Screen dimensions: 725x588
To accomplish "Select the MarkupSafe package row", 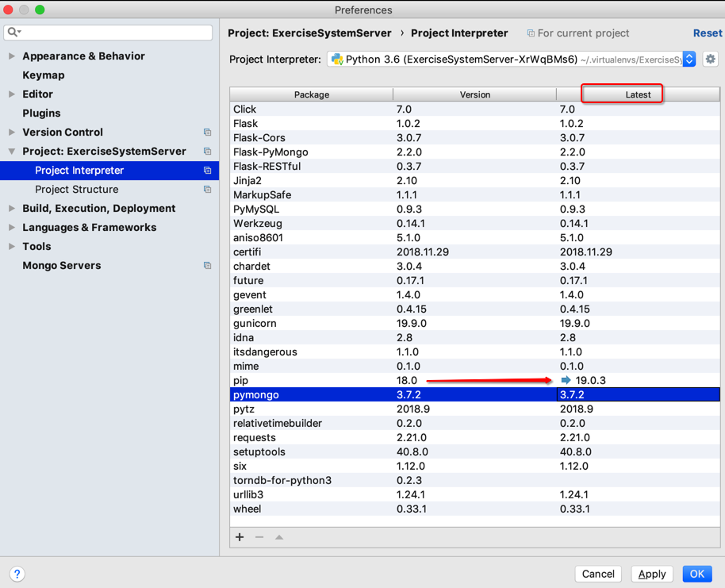I will pos(475,194).
